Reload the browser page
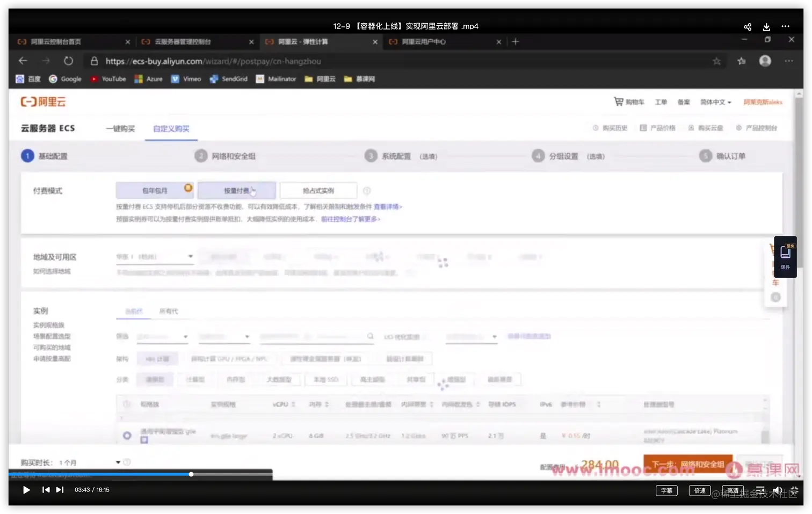Image resolution: width=812 pixels, height=514 pixels. click(x=68, y=61)
